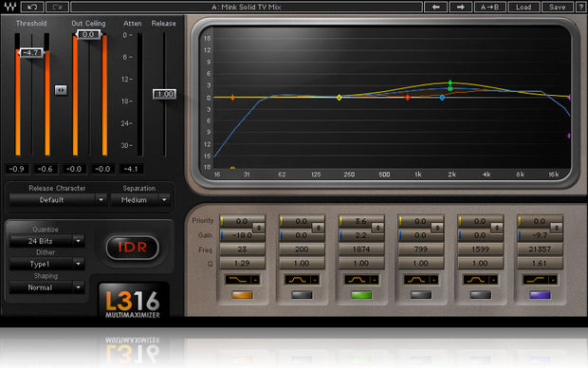Open filter type selector of 1874 Hz band

click(x=361, y=280)
